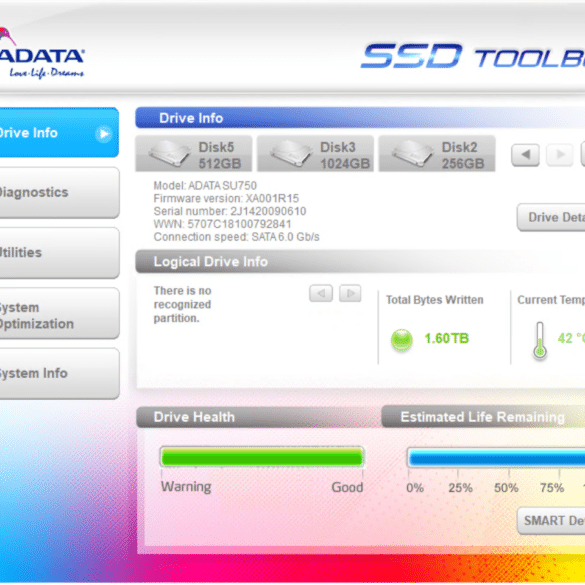Image resolution: width=585 pixels, height=585 pixels.
Task: Click the no recognized partition message
Action: [x=183, y=304]
